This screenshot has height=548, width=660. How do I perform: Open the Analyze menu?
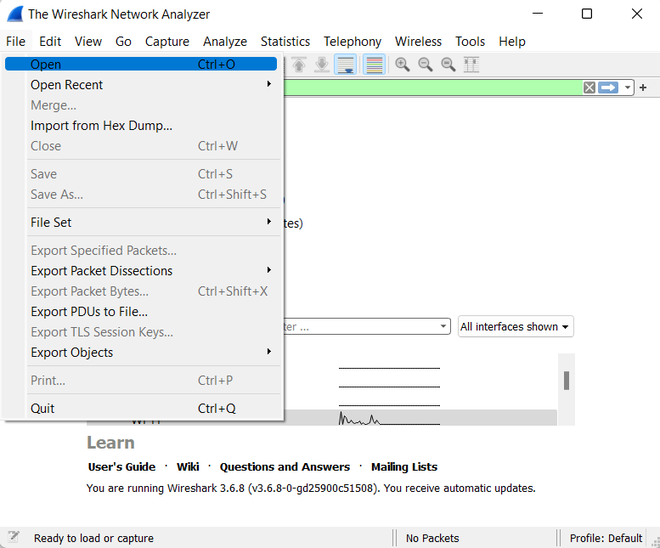pos(225,41)
